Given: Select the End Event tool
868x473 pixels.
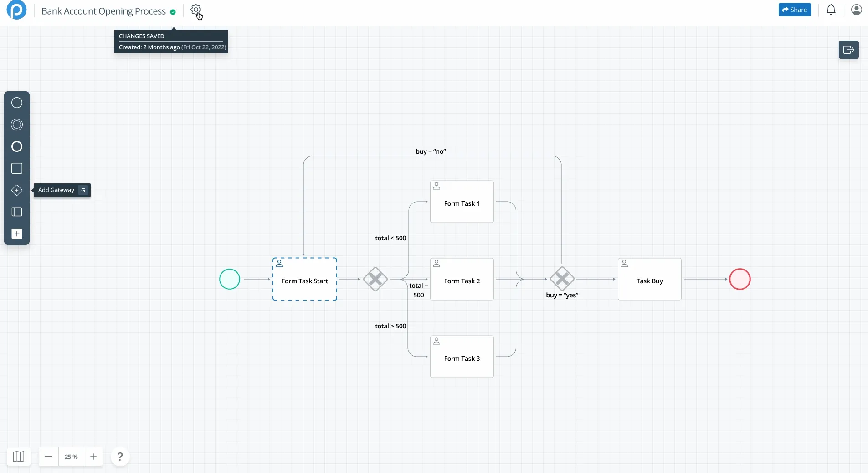Looking at the screenshot, I should click(x=16, y=146).
